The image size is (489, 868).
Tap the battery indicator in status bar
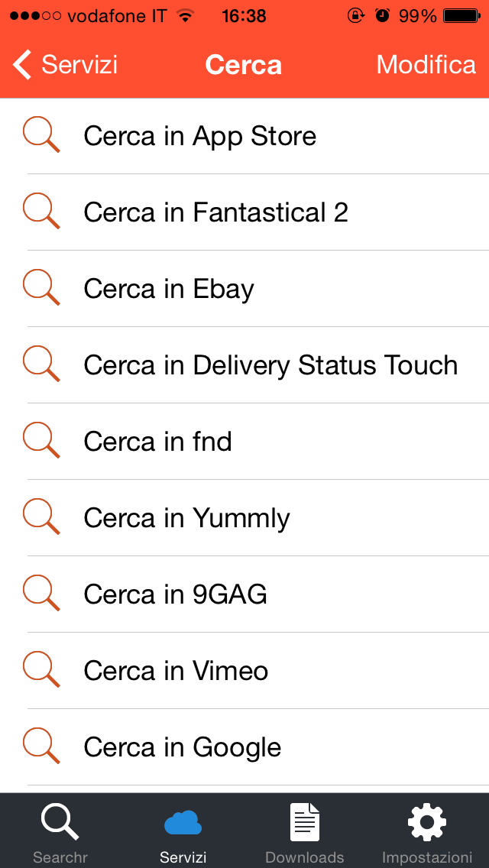(x=461, y=16)
